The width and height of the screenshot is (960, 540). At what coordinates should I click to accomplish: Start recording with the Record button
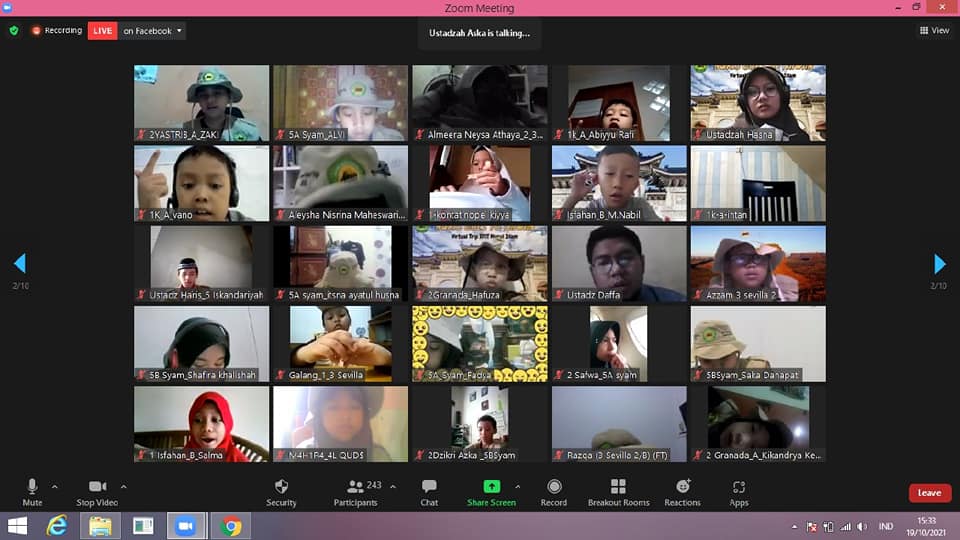tap(553, 488)
